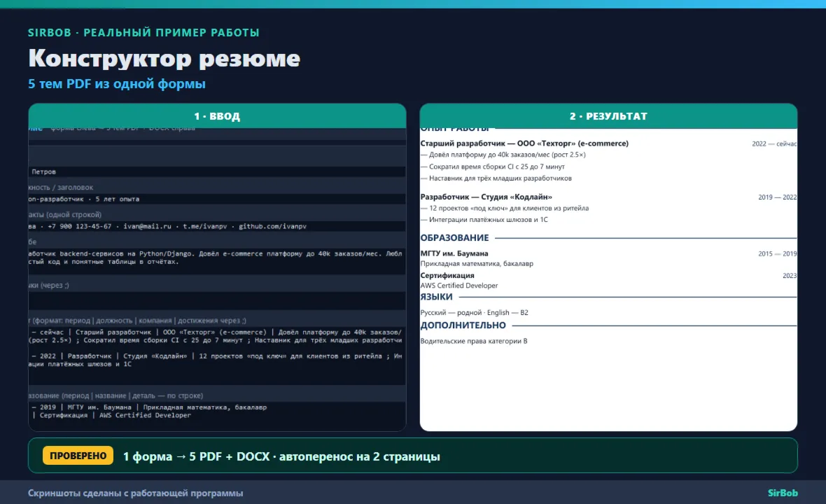Click the 'ЯЗЫКИ' section heading

click(436, 297)
